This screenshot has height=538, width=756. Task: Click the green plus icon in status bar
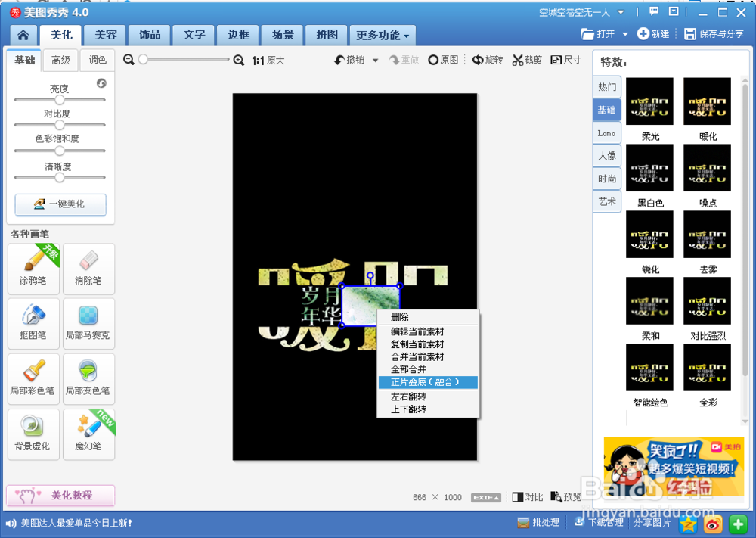pos(738,524)
